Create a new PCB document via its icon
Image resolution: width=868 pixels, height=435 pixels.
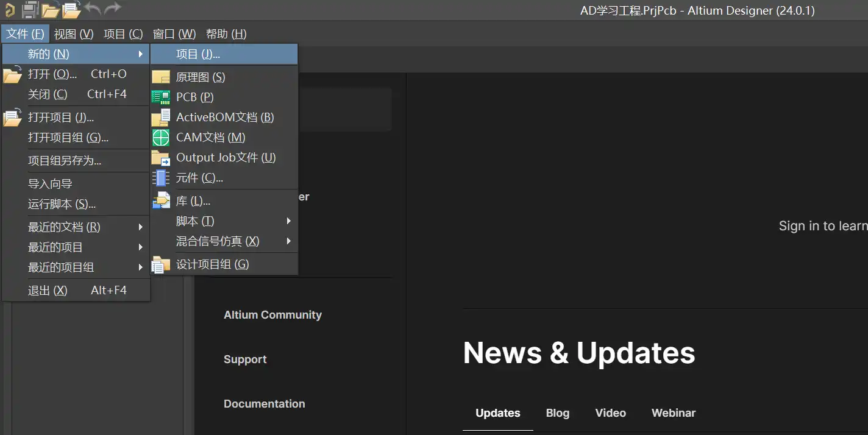(x=160, y=97)
